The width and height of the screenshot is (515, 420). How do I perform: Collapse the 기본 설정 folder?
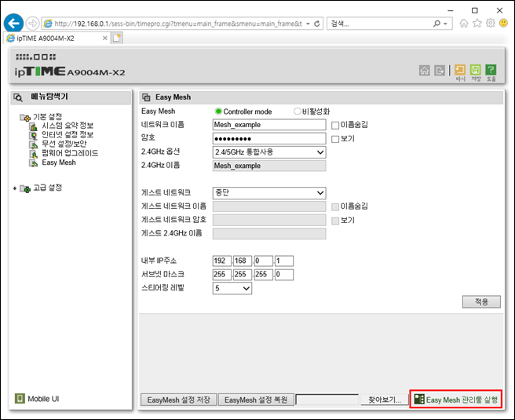tap(25, 117)
